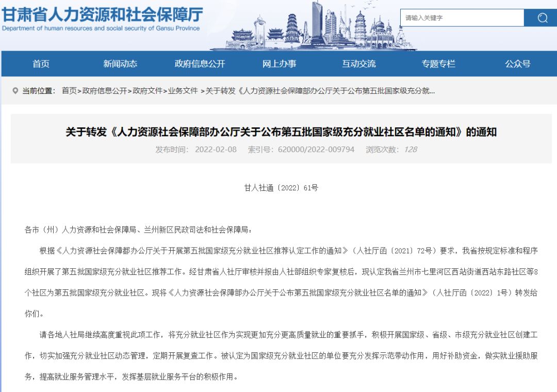
Task: Open the 首页 navigation menu
Action: (41, 63)
